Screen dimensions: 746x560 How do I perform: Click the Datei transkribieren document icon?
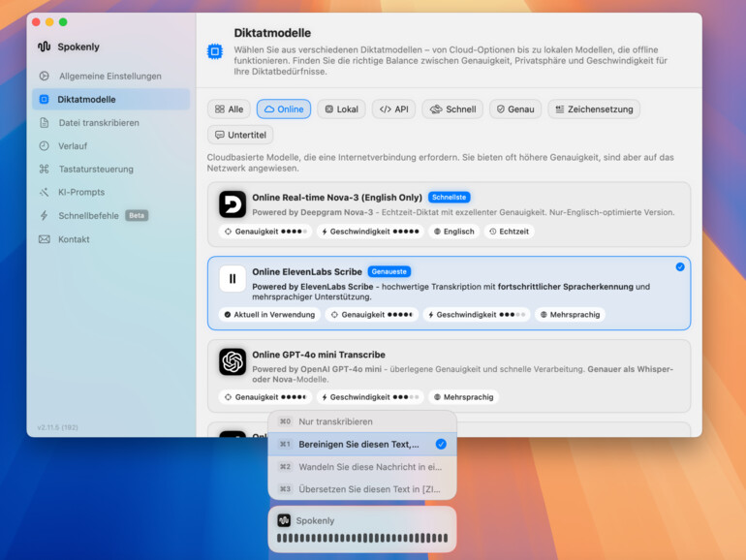click(45, 123)
